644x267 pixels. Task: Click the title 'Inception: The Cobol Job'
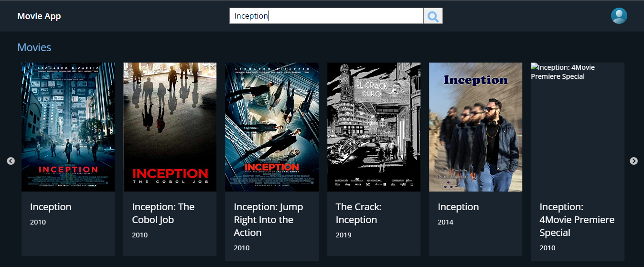163,213
